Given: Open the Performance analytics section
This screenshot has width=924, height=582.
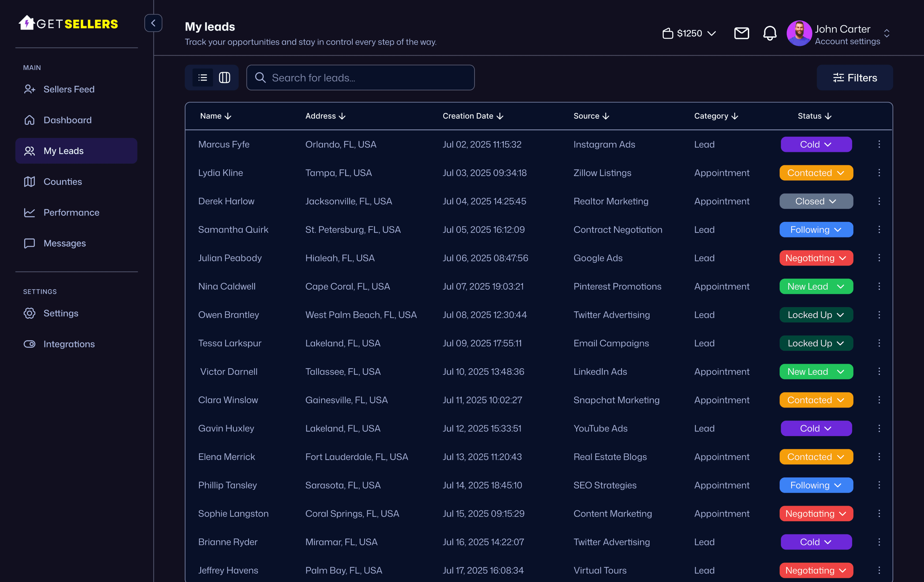Looking at the screenshot, I should (71, 212).
